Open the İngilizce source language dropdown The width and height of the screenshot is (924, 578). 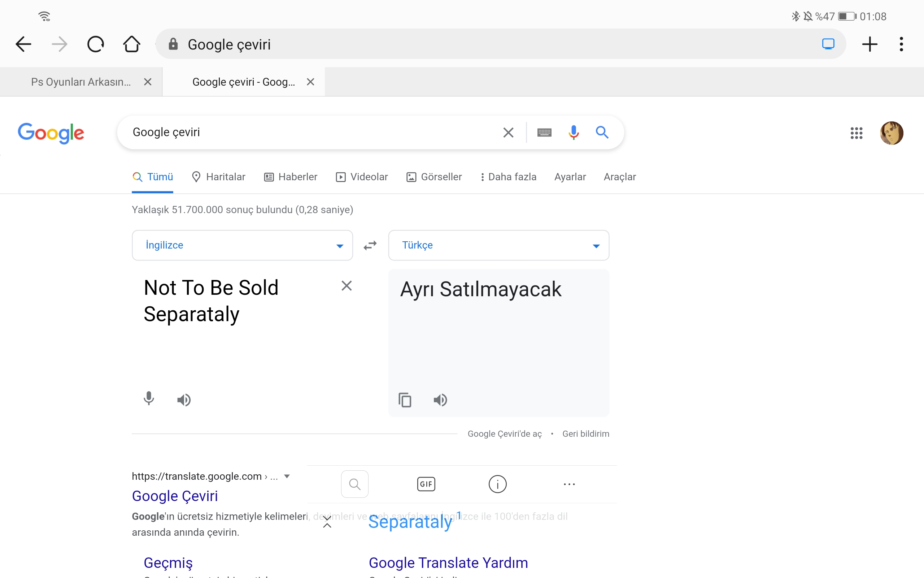pos(243,245)
